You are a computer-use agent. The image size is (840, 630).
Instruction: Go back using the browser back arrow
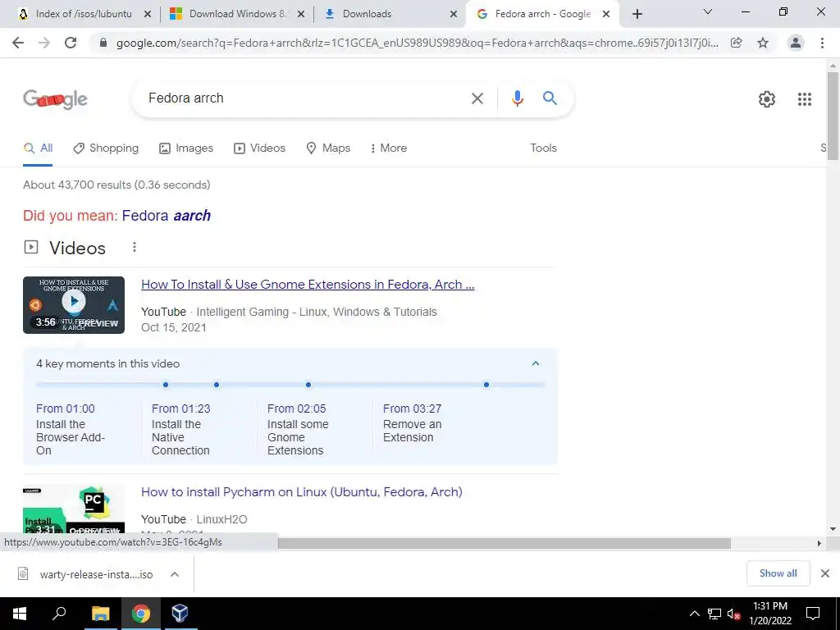coord(18,43)
